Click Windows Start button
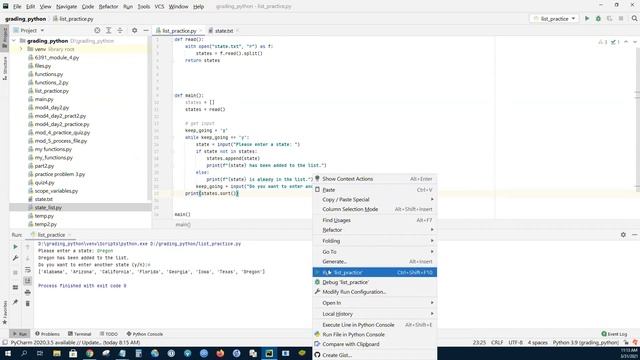The height and width of the screenshot is (360, 640). pyautogui.click(x=7, y=353)
